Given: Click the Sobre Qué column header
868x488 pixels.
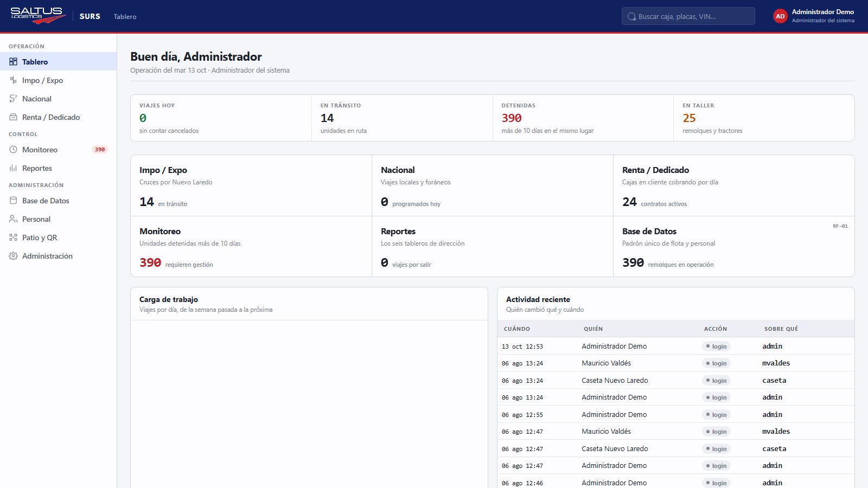Looking at the screenshot, I should click(781, 329).
